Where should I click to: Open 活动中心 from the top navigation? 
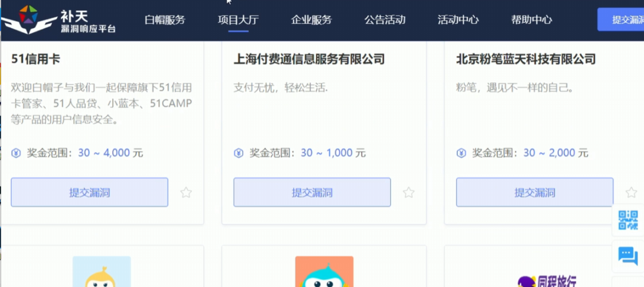[x=458, y=20]
